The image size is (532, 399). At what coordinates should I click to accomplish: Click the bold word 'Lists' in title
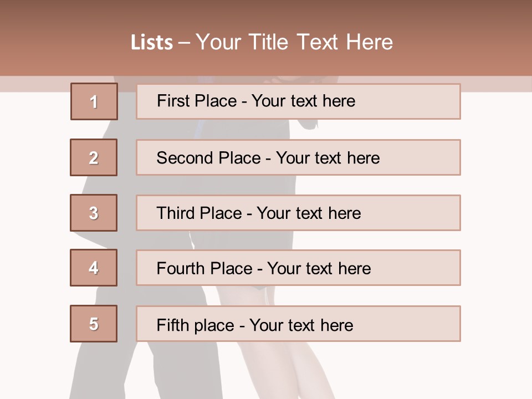(152, 42)
